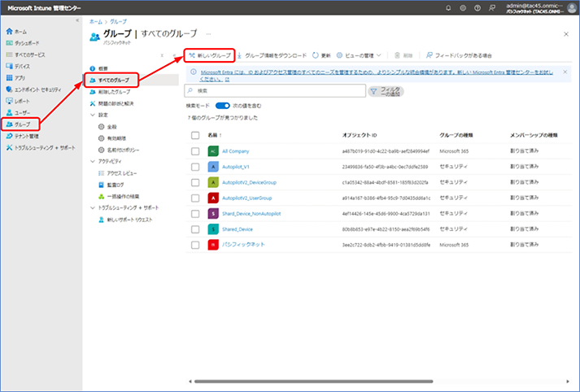
Task: Click feedback icon in top header
Action: coord(492,8)
